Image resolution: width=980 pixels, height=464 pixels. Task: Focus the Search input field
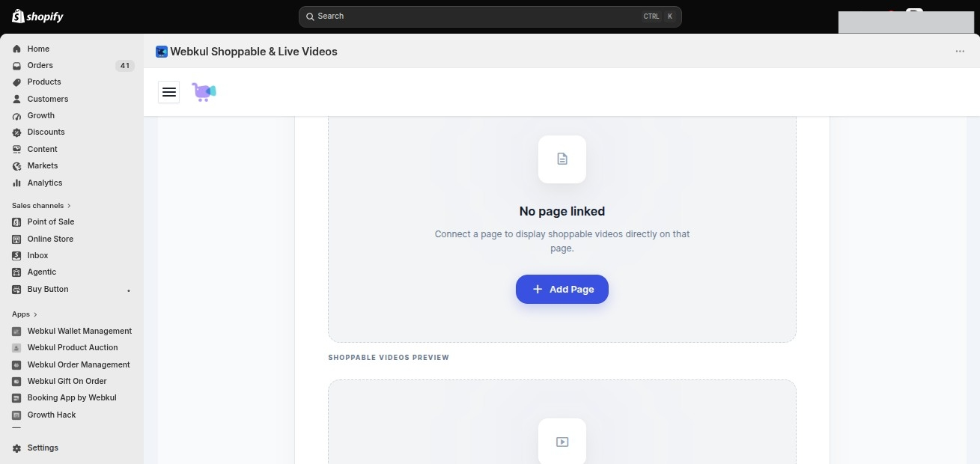tap(490, 16)
